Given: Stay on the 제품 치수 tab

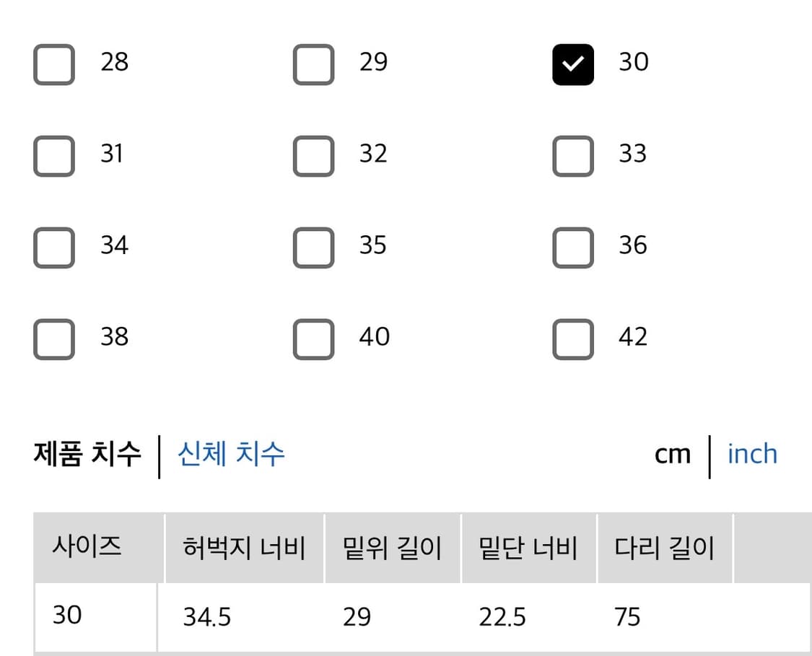Looking at the screenshot, I should point(87,455).
